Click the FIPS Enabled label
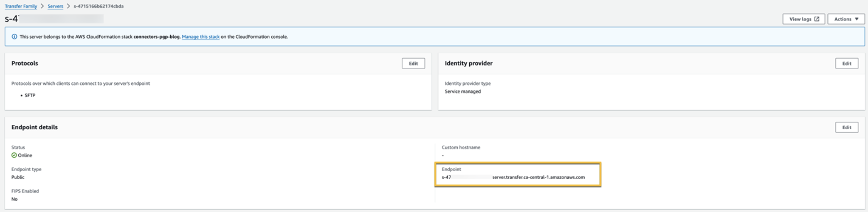This screenshot has width=868, height=212. pyautogui.click(x=25, y=191)
